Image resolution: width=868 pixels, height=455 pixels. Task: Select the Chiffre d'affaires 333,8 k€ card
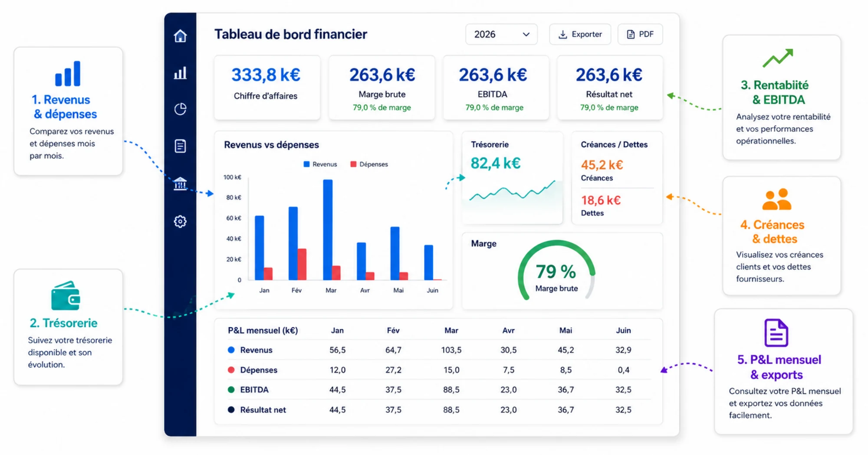(x=267, y=87)
